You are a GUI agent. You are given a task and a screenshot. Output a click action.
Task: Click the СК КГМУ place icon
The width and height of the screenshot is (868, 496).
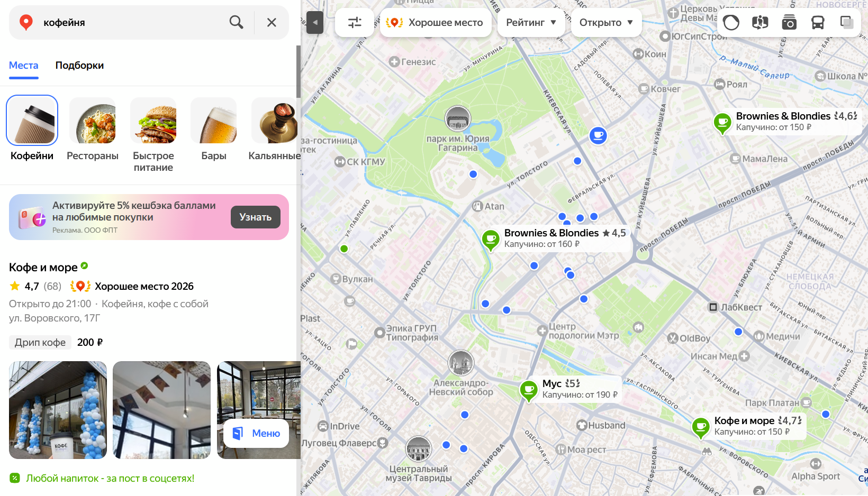340,162
